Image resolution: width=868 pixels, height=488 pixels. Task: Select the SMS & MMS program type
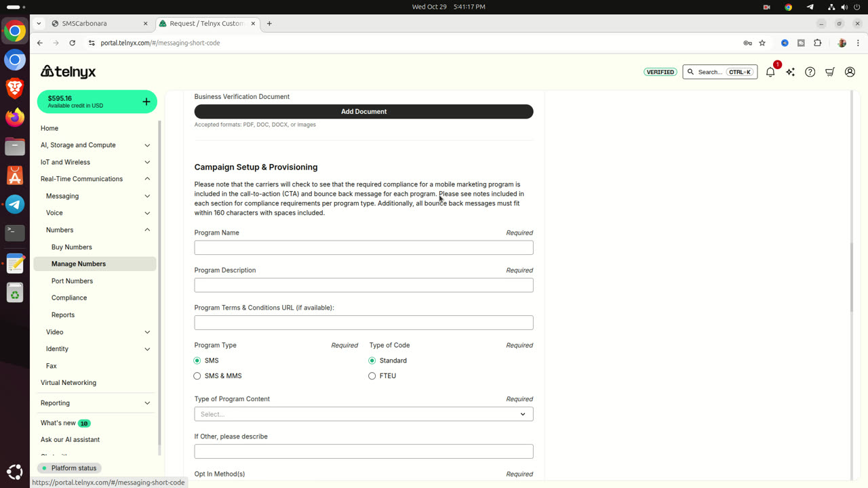[197, 375]
